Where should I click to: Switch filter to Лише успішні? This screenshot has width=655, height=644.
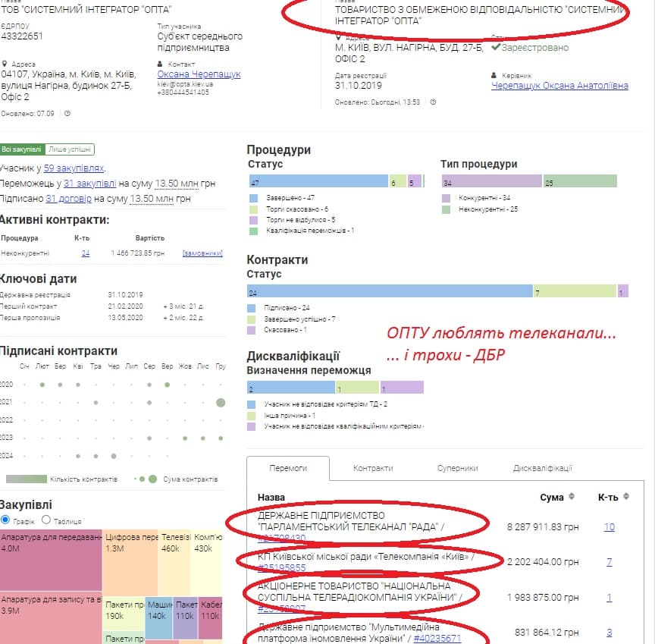pyautogui.click(x=70, y=150)
